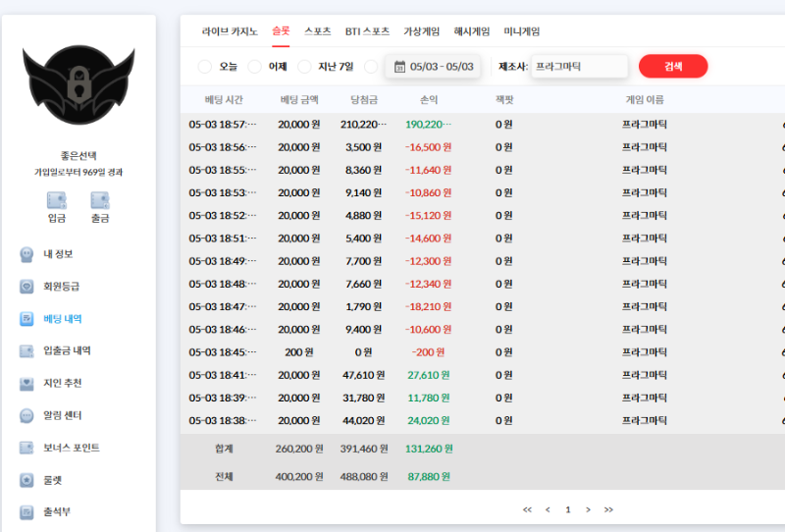Click the 입금 label under wallet
The height and width of the screenshot is (532, 785).
57,219
